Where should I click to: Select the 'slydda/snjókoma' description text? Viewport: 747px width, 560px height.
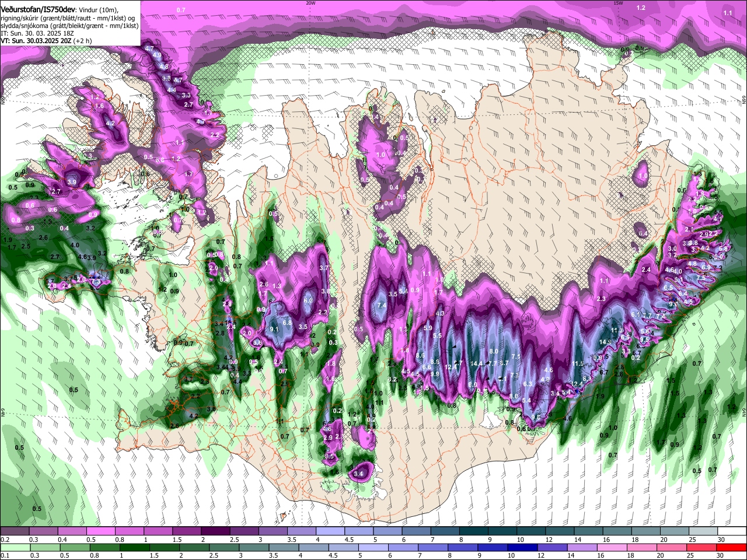[x=26, y=26]
